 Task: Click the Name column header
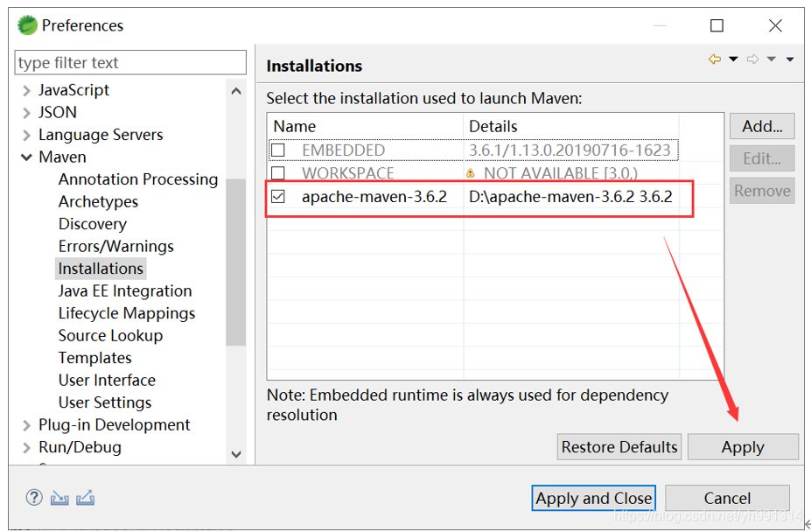pyautogui.click(x=366, y=126)
